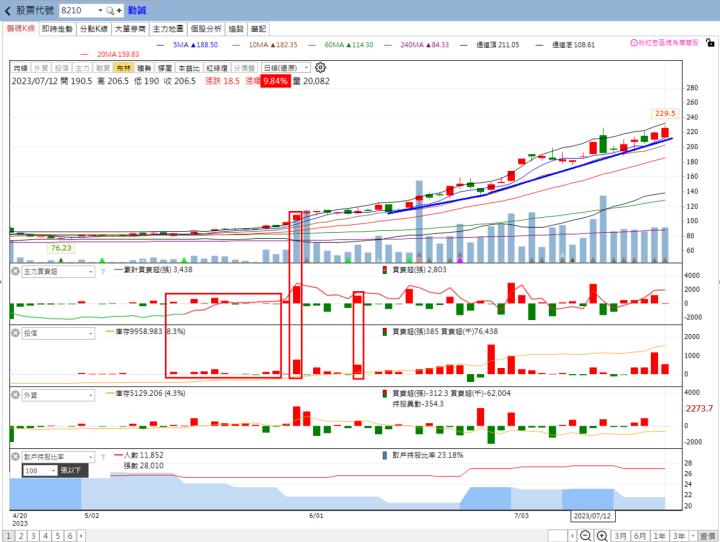Set range to 6月
This screenshot has width=720, height=542.
640,536
